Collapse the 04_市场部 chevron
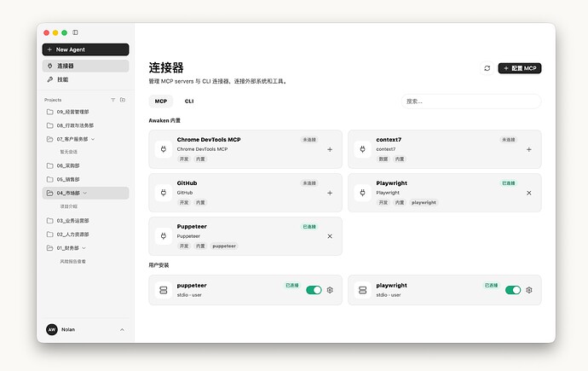Image resolution: width=588 pixels, height=371 pixels. (85, 193)
